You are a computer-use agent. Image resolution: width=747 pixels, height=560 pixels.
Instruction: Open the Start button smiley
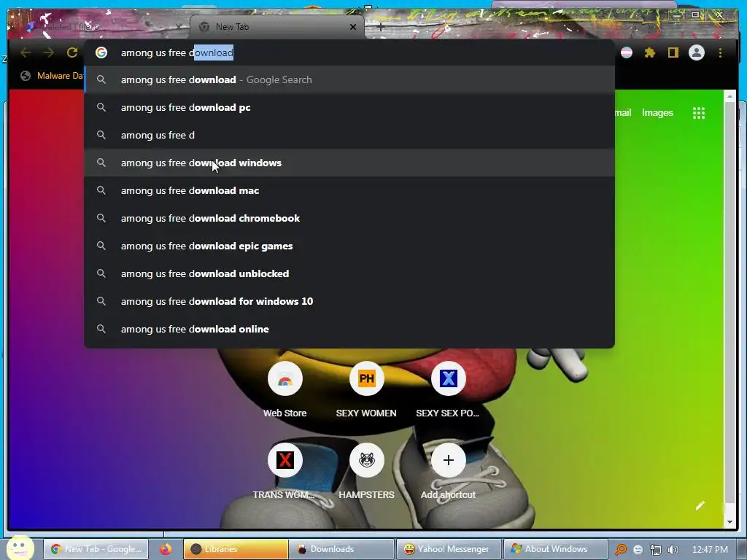click(x=20, y=548)
